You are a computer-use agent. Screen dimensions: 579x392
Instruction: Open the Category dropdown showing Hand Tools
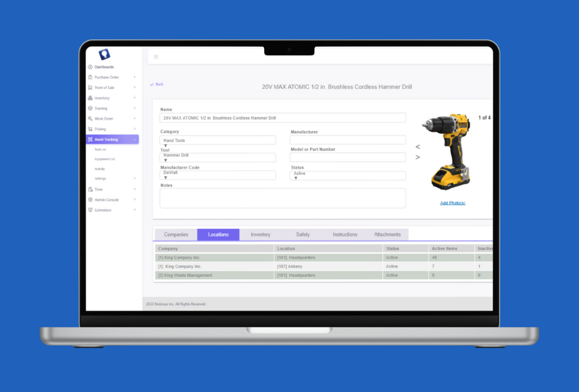coord(218,140)
